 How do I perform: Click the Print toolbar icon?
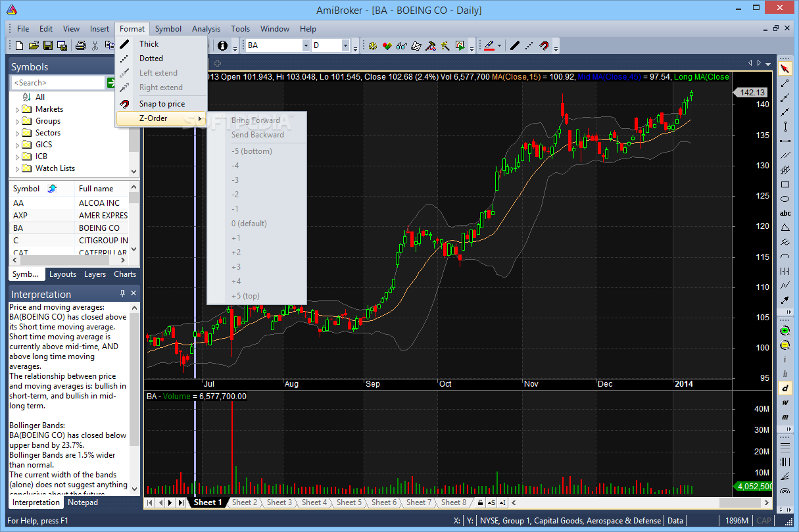pos(80,45)
